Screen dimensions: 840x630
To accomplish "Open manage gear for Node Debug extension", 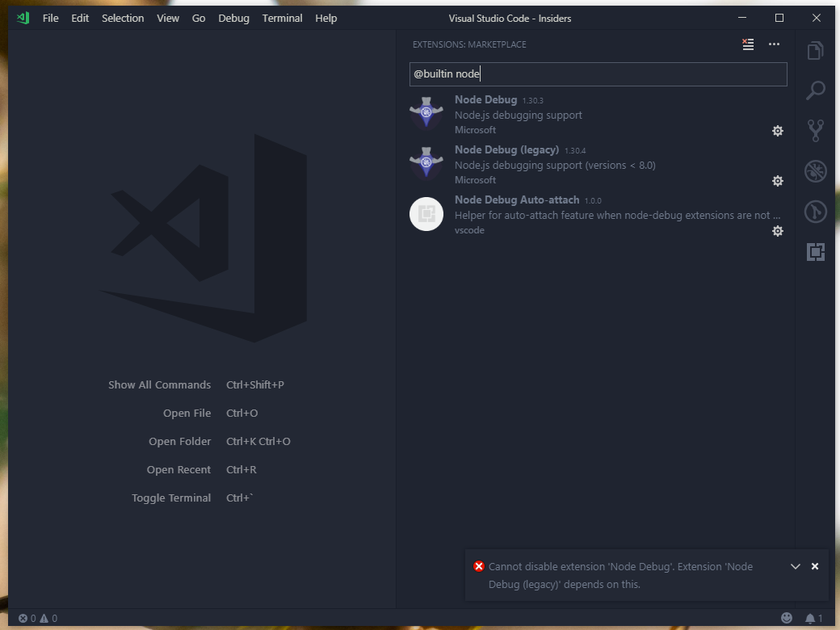I will (777, 130).
